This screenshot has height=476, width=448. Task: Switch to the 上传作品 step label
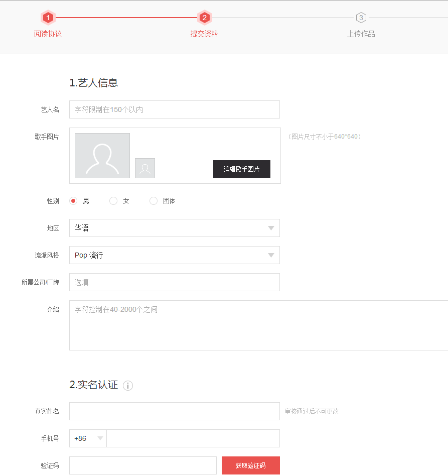[x=361, y=34]
